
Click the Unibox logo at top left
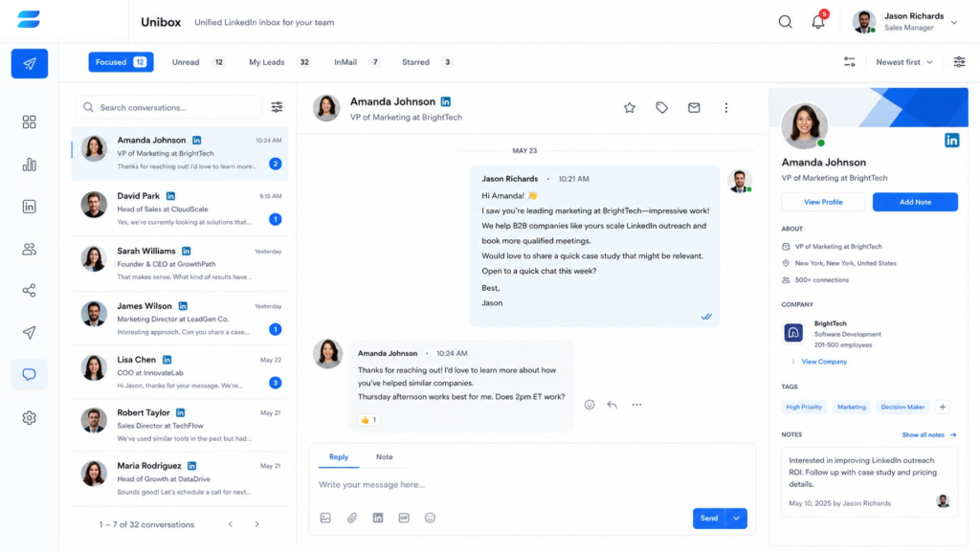point(29,19)
